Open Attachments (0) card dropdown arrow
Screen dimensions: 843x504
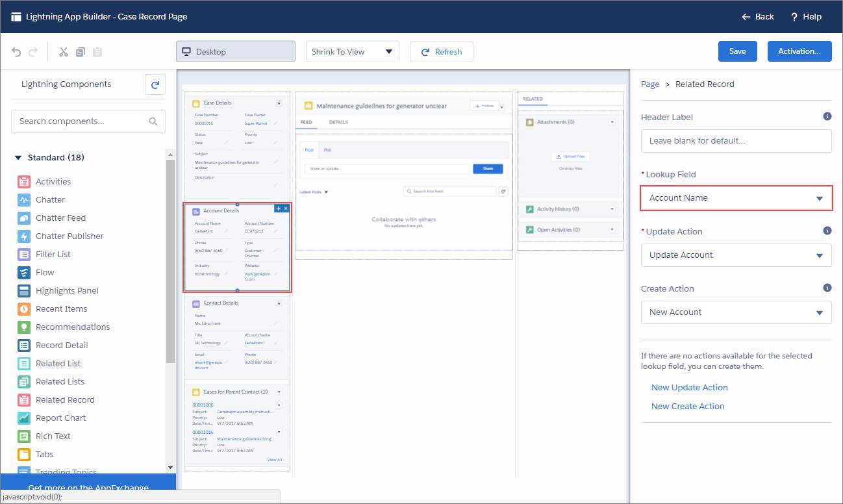[612, 122]
